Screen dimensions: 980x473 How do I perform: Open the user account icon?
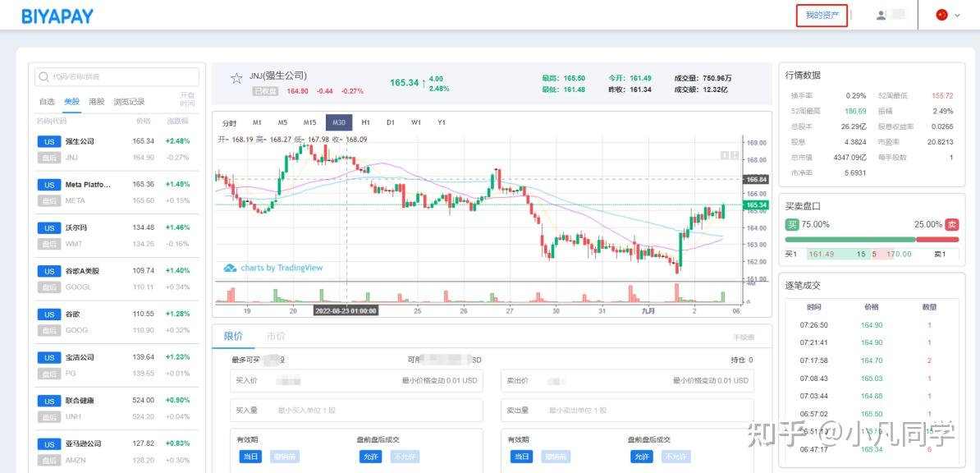(879, 15)
